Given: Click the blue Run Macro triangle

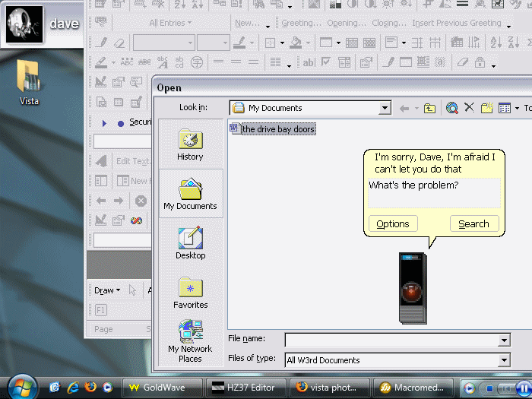Looking at the screenshot, I should click(104, 123).
